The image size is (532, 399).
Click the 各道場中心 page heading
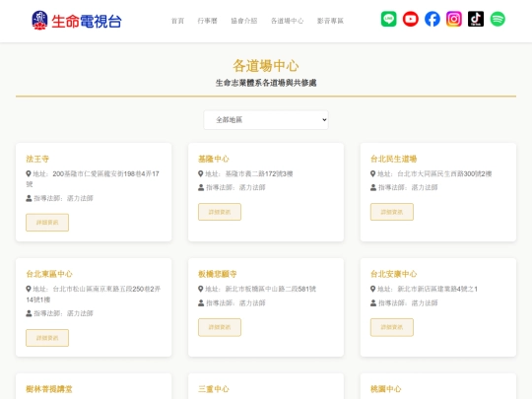pyautogui.click(x=266, y=66)
